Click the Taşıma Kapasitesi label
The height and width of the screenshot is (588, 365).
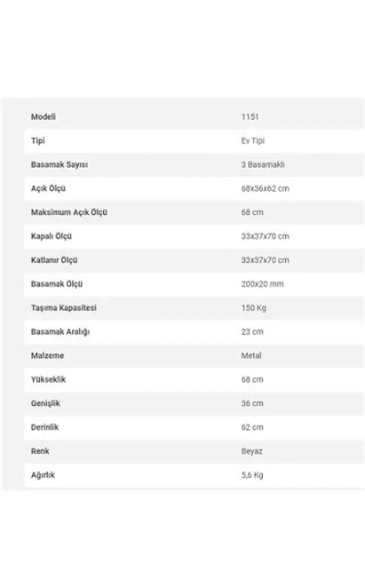pos(64,308)
